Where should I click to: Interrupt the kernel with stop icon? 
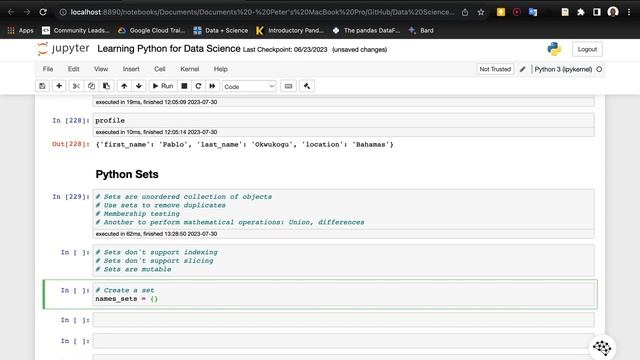[x=184, y=86]
